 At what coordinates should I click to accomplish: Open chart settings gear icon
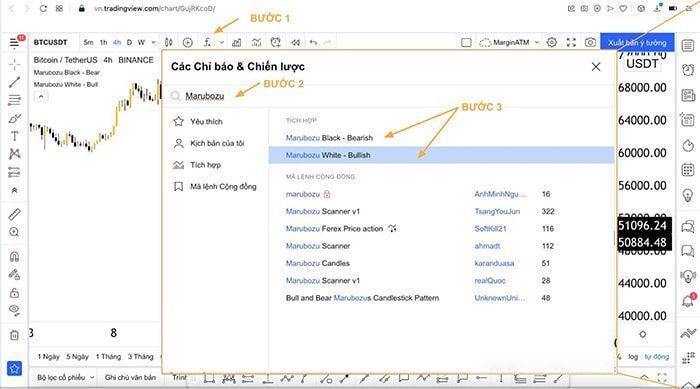coord(552,42)
